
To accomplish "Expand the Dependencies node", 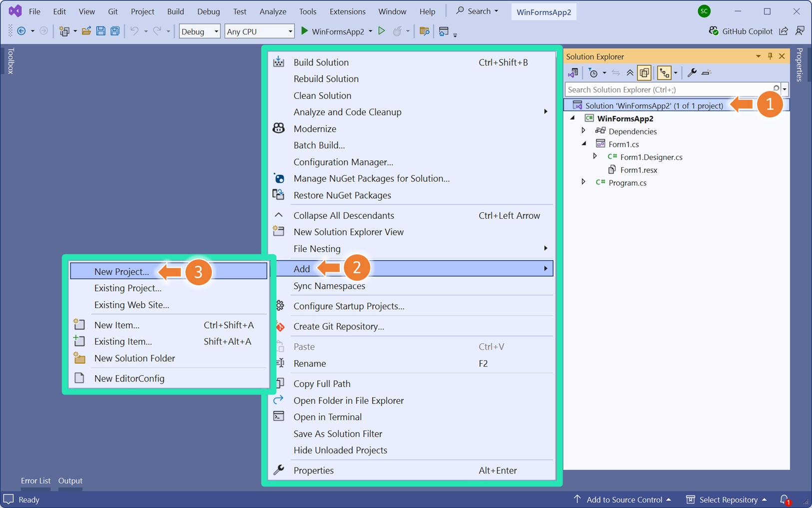I will tap(583, 131).
